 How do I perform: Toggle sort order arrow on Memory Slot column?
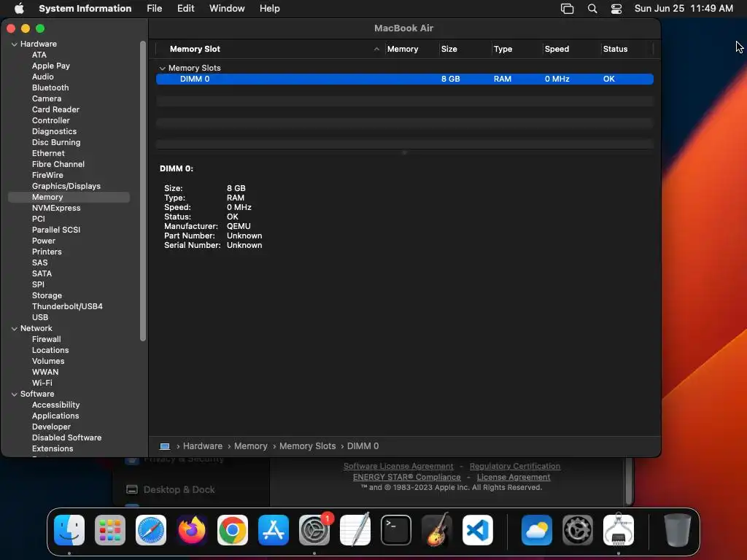click(376, 49)
